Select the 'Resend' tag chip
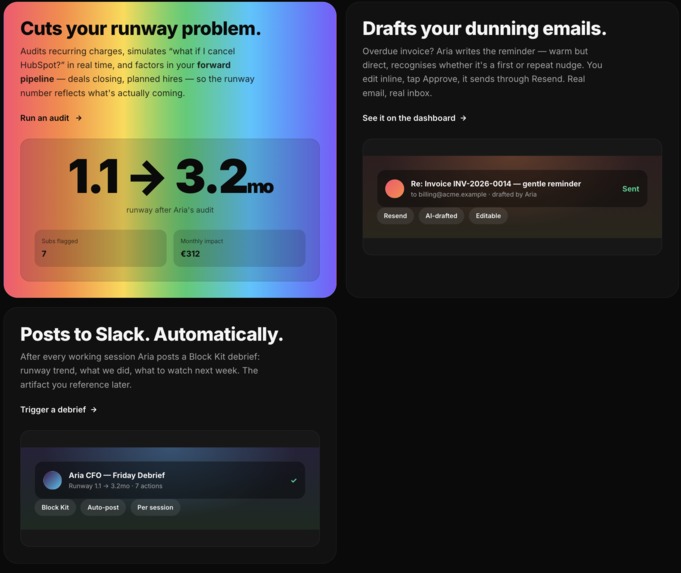Viewport: 681px width, 573px height. [395, 215]
